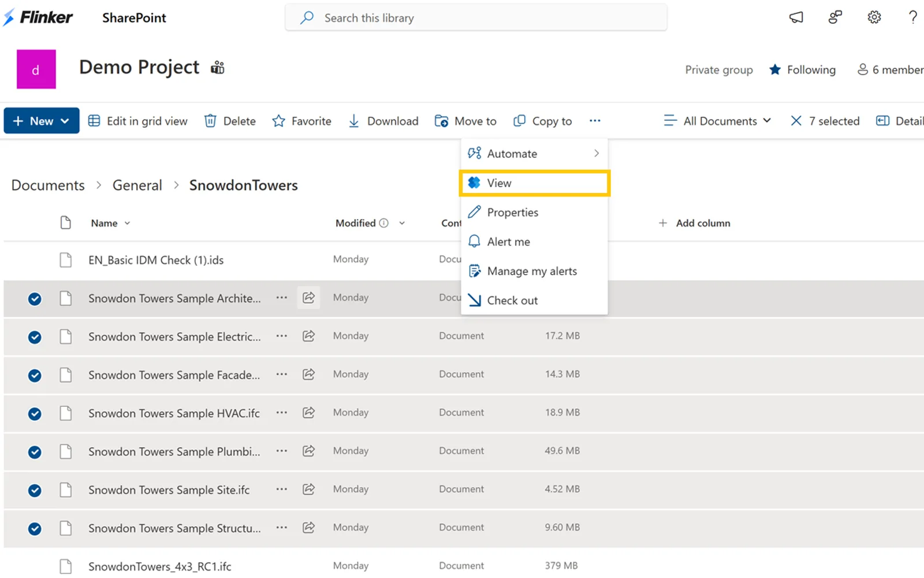Image resolution: width=924 pixels, height=578 pixels.
Task: Select Manage my alerts
Action: [534, 271]
